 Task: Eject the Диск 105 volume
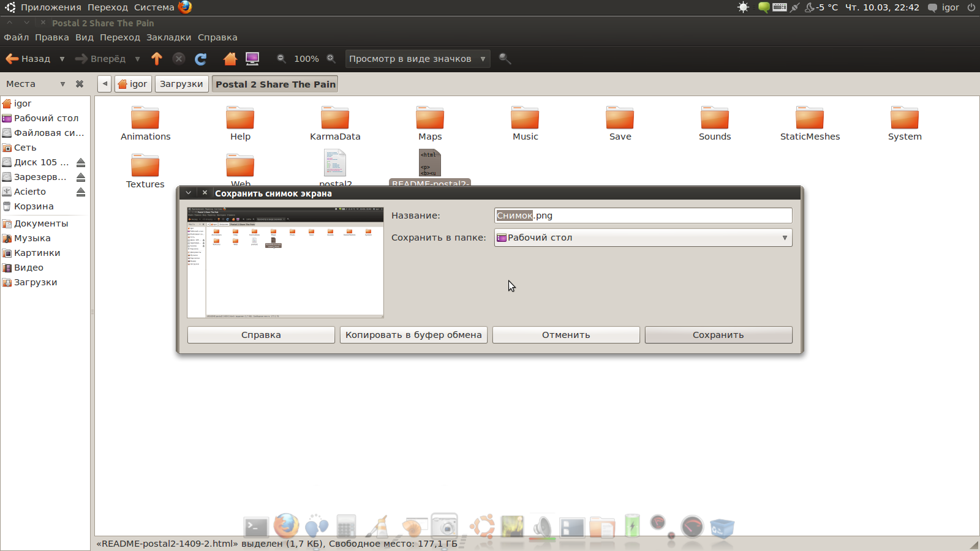point(81,162)
